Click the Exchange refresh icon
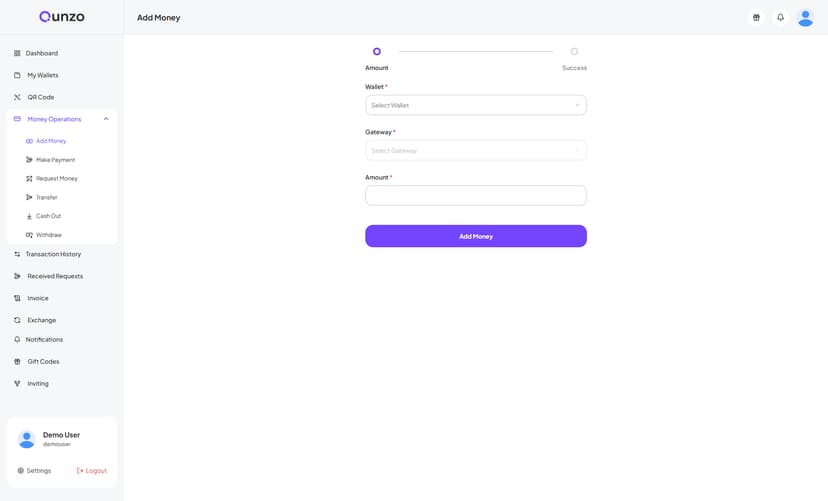 click(x=17, y=320)
